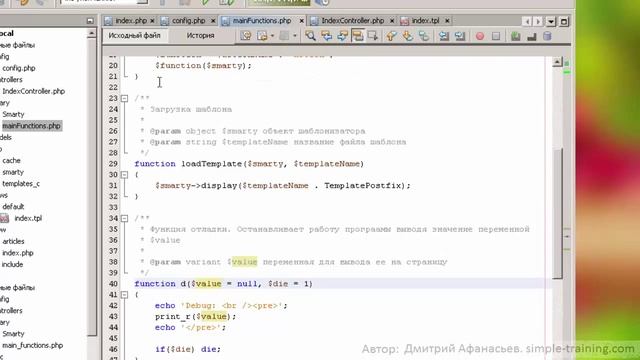Click 'if($die) die;' on line 46
Image resolution: width=640 pixels, height=360 pixels.
188,349
